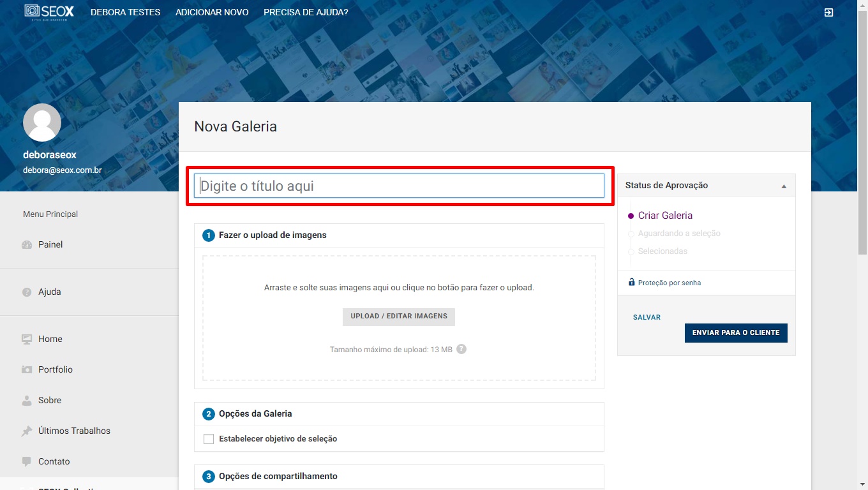
Task: Click the upload size help question icon
Action: 461,349
